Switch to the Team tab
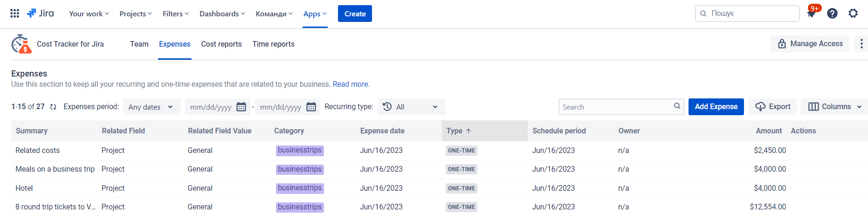The image size is (868, 215). click(x=139, y=44)
